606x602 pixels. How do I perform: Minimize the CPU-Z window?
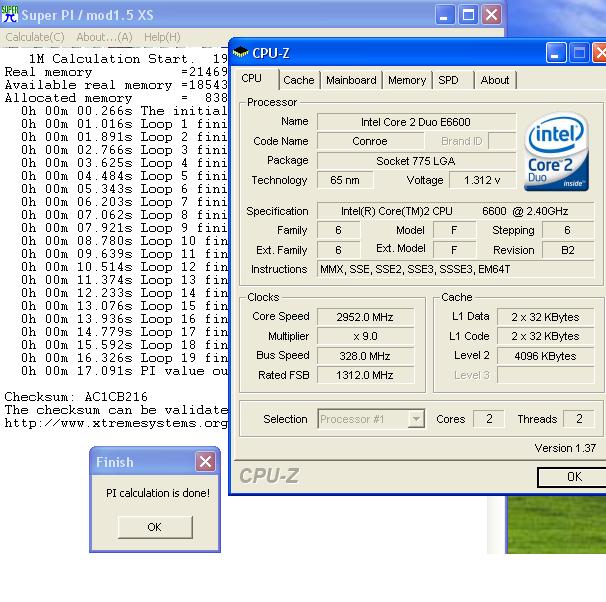pyautogui.click(x=557, y=53)
